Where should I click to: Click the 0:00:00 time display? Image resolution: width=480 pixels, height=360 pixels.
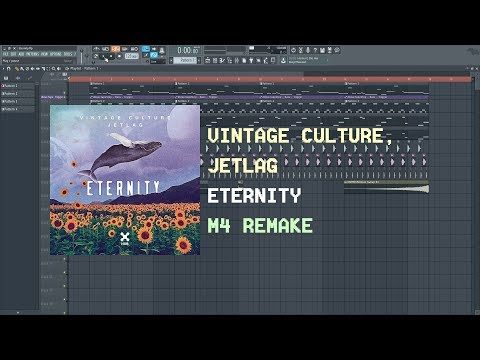pos(189,50)
